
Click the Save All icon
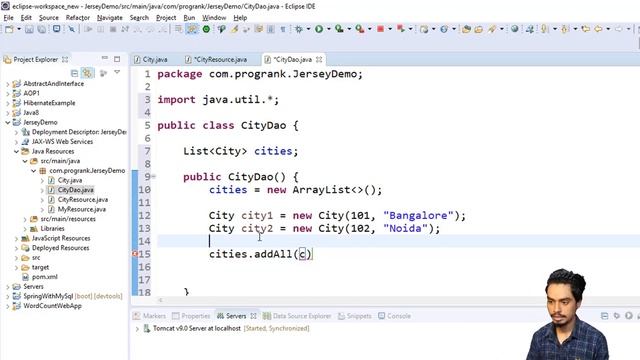click(x=42, y=29)
